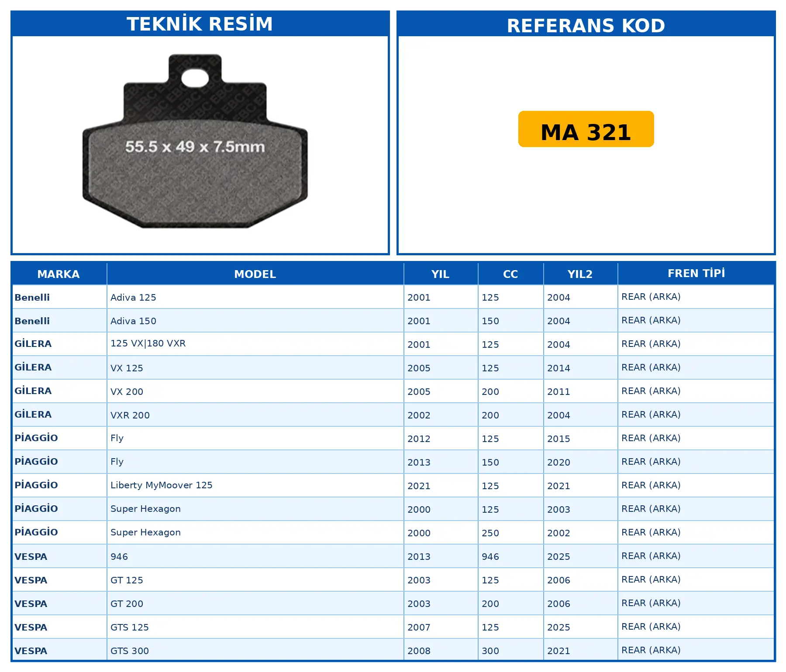
Task: Click the MA 321 reference code badge
Action: pos(586,129)
